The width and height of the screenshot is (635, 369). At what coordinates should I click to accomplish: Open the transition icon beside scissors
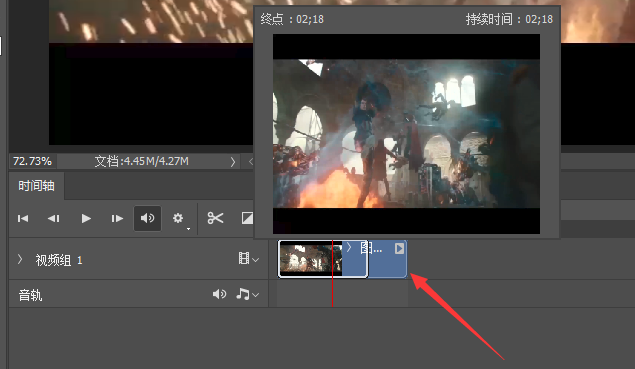(x=247, y=218)
